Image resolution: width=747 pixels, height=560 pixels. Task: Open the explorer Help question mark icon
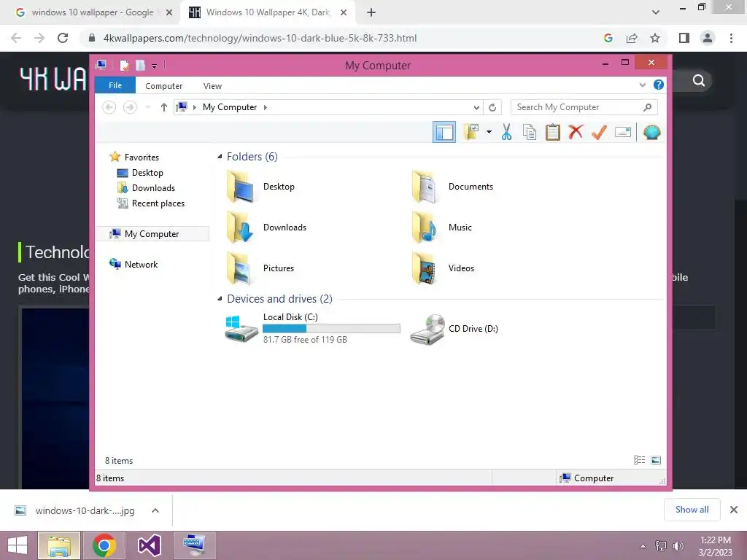[x=659, y=85]
